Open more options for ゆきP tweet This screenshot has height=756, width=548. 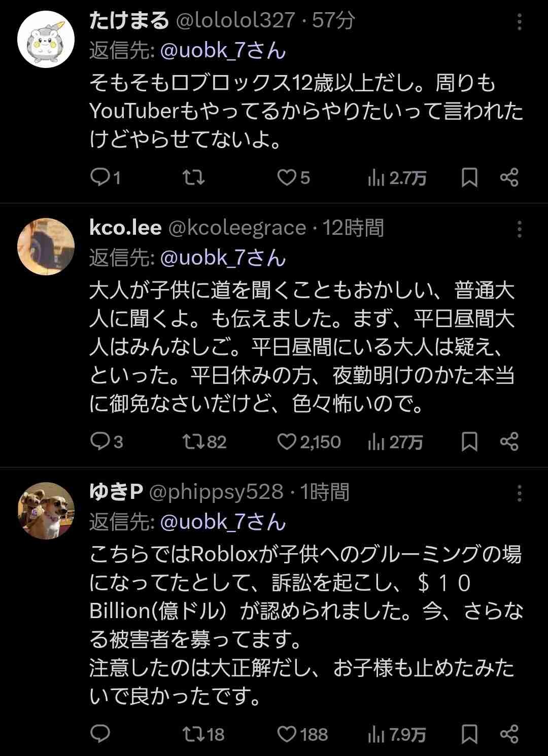[x=519, y=493]
